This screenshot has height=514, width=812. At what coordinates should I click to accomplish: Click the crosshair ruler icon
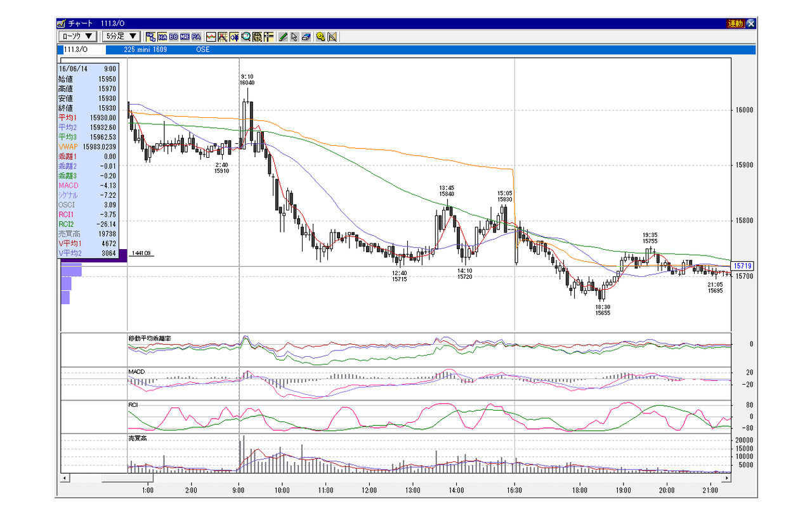coord(269,36)
